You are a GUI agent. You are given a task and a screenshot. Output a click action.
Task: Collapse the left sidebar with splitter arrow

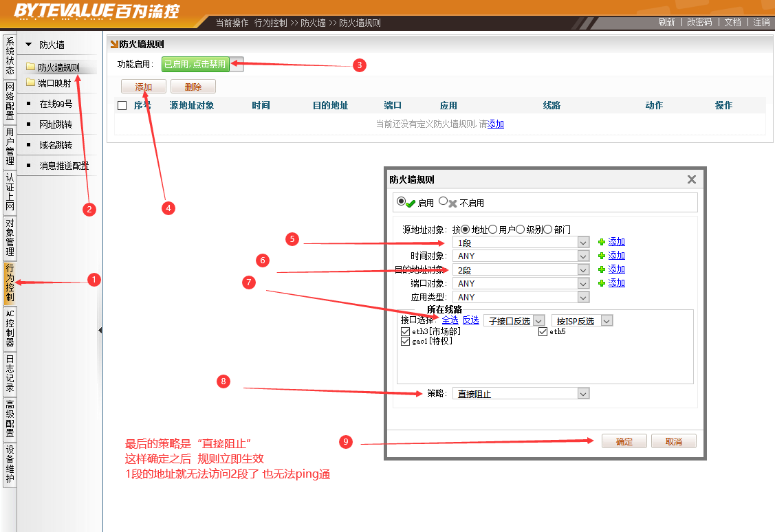click(100, 331)
